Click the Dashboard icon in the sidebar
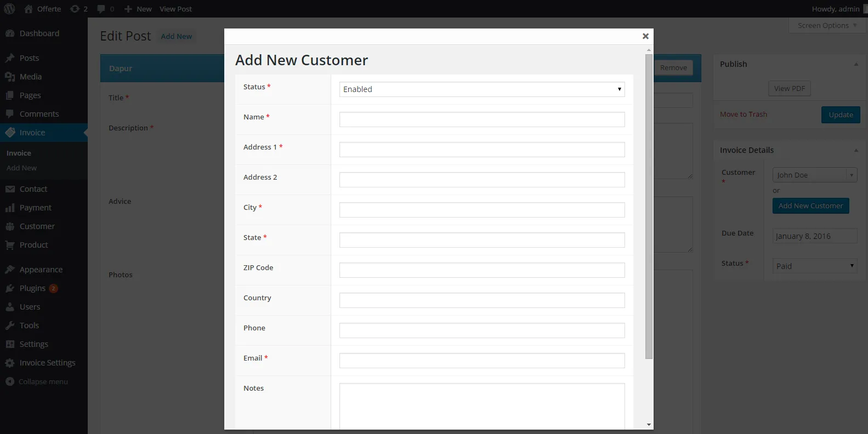Viewport: 868px width, 434px height. [x=10, y=33]
